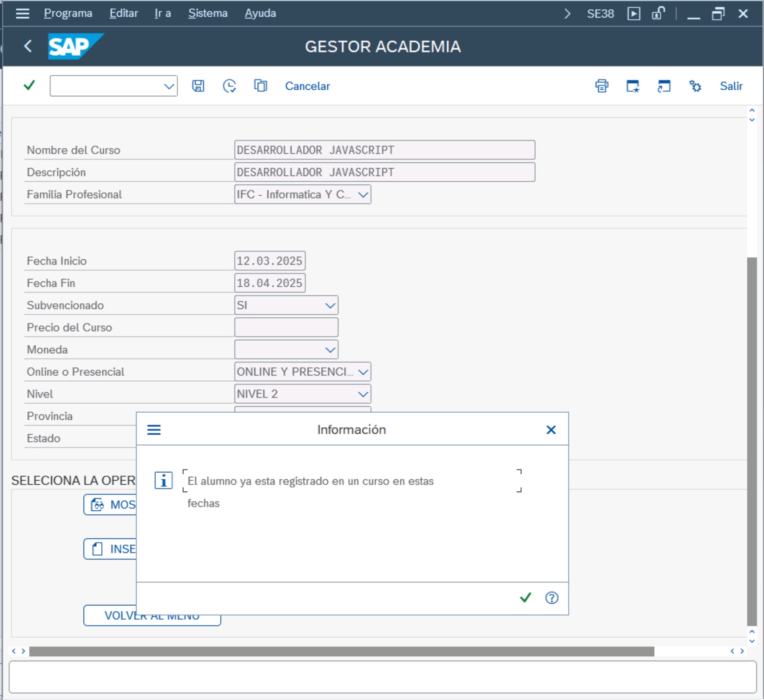Click the scroll left arrow at bottom left
The height and width of the screenshot is (700, 764).
(x=14, y=651)
